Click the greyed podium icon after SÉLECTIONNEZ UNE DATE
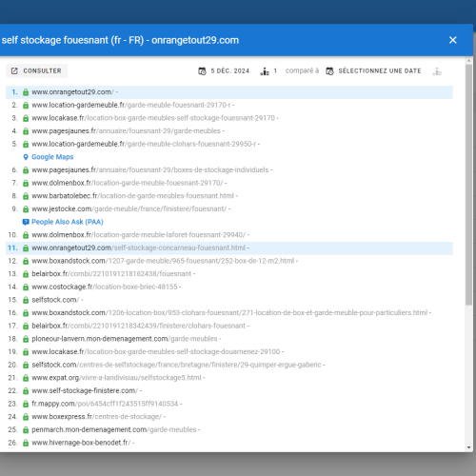 pos(437,71)
